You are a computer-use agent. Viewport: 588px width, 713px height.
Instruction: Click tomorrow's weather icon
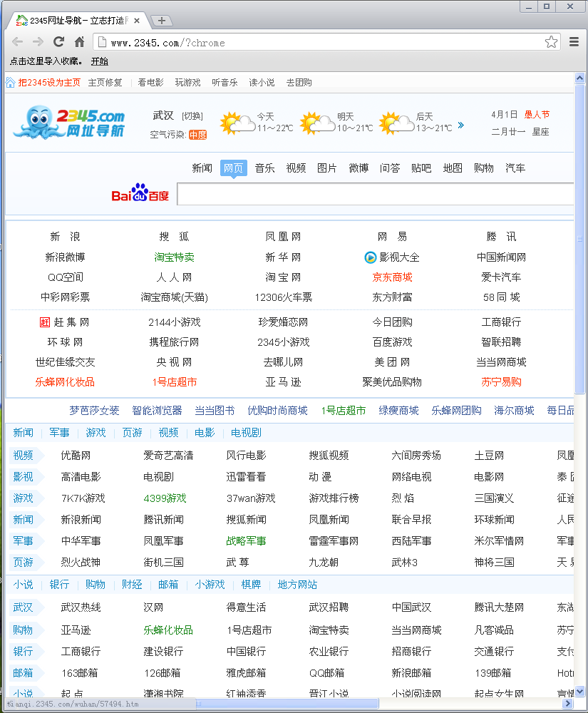coord(317,123)
